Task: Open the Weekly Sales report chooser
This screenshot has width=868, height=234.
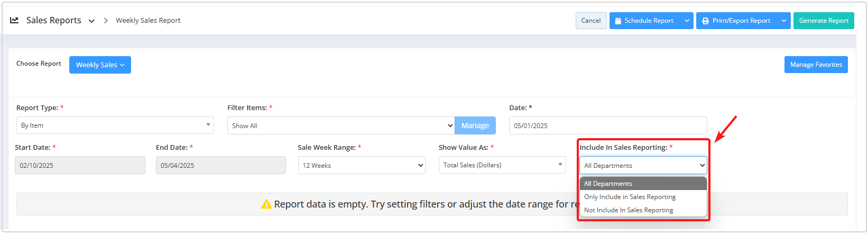Action: click(x=100, y=65)
